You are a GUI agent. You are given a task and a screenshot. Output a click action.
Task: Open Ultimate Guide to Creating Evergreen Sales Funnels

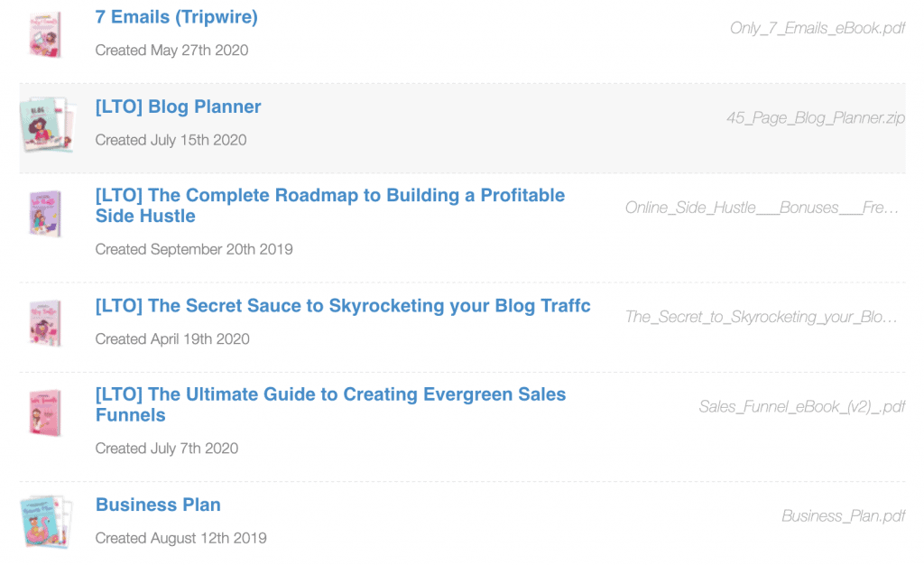330,404
